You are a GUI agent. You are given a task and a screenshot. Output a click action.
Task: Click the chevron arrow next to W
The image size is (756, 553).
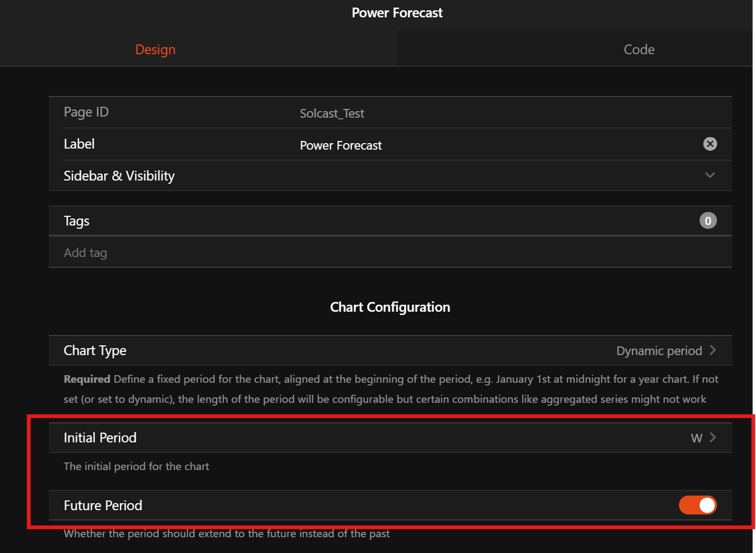713,438
